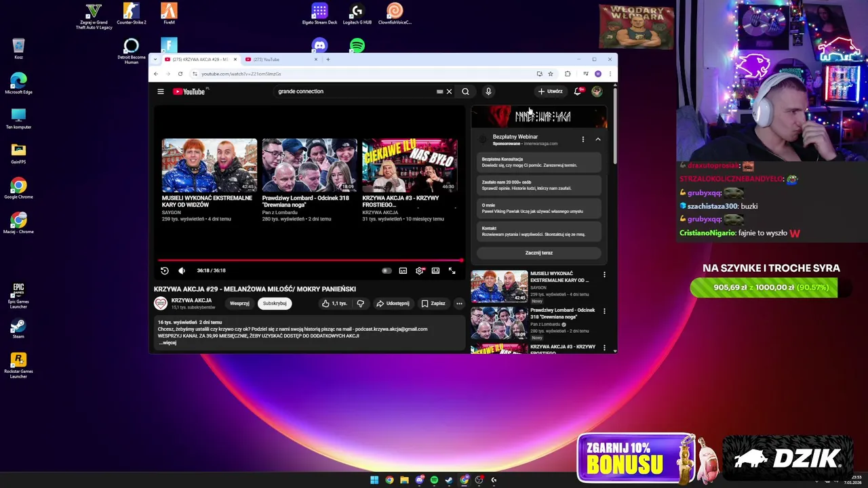Switch to theater mode

pyautogui.click(x=435, y=270)
